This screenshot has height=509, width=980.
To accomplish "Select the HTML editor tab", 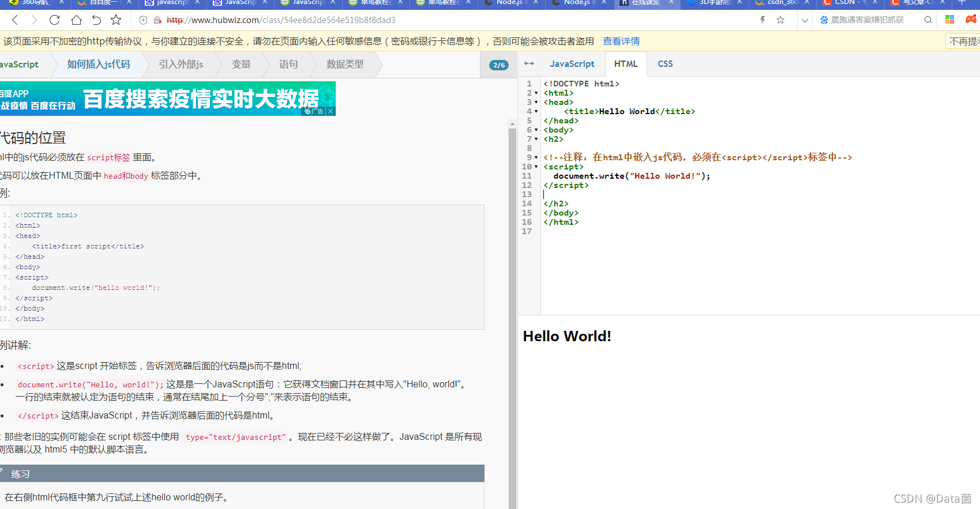I will (626, 64).
